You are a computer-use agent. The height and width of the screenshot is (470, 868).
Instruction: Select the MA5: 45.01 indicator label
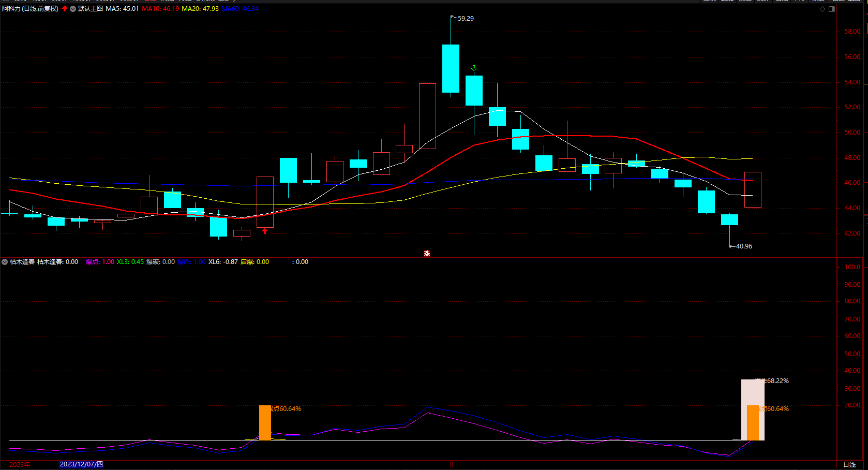point(122,9)
